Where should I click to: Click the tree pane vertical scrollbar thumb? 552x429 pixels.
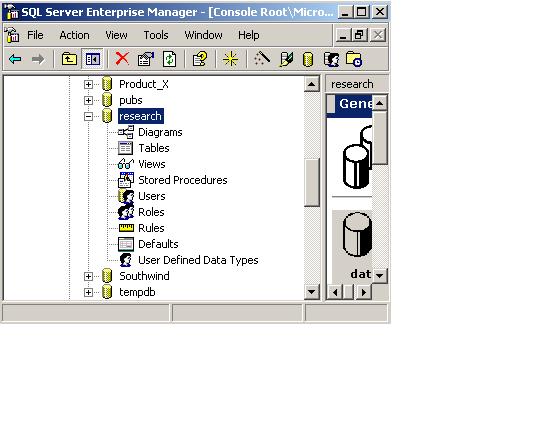[312, 182]
